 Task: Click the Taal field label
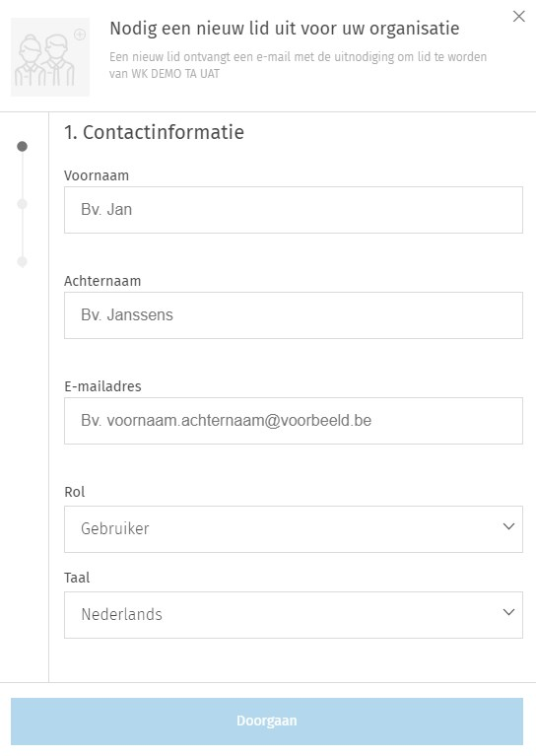(x=77, y=578)
